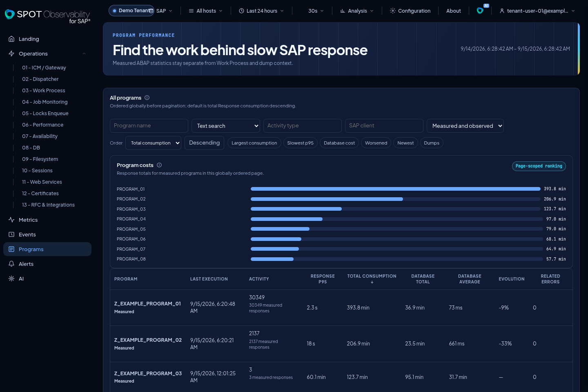Open 13 - RFC & Integrations in sidebar
This screenshot has width=588, height=392.
tap(48, 205)
